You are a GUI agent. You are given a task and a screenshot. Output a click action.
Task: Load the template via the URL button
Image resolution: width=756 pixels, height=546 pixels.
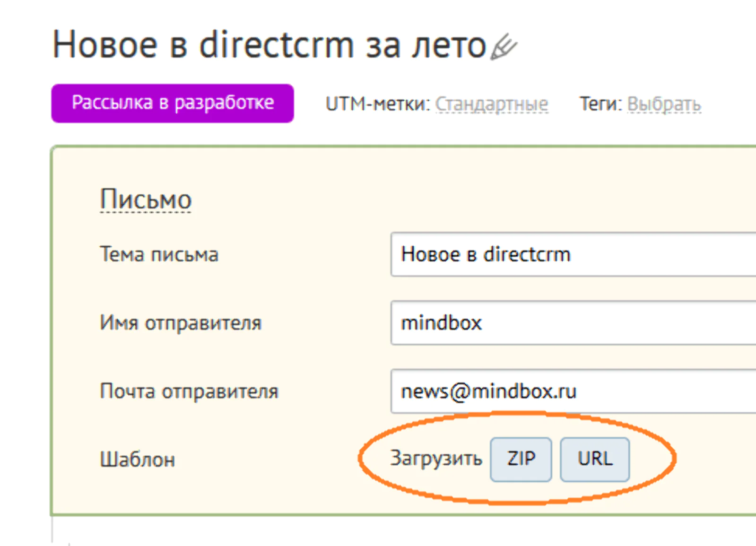595,459
